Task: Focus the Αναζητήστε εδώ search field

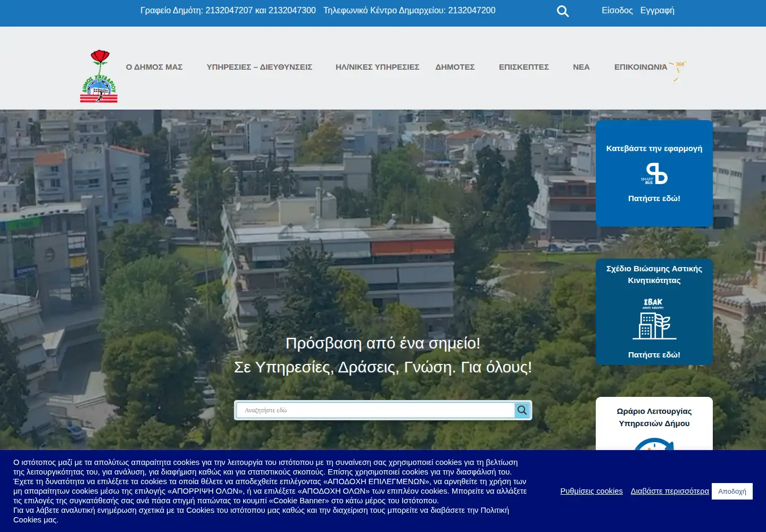Action: tap(376, 410)
